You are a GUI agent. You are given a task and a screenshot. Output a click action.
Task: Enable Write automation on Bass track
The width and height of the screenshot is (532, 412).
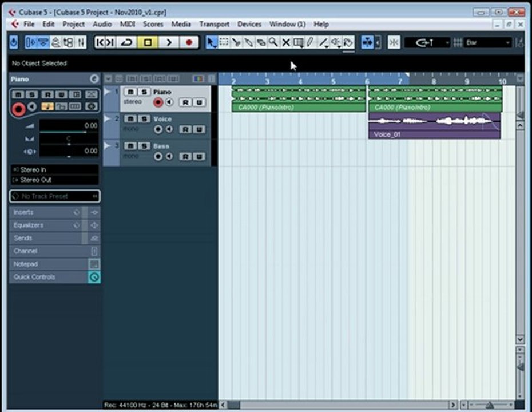(x=199, y=156)
